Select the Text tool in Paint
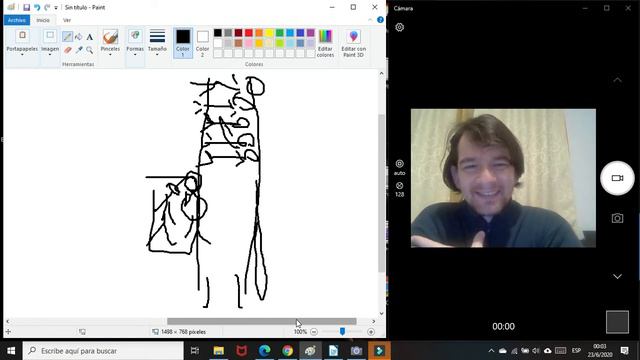This screenshot has height=360, width=640. pyautogui.click(x=89, y=37)
